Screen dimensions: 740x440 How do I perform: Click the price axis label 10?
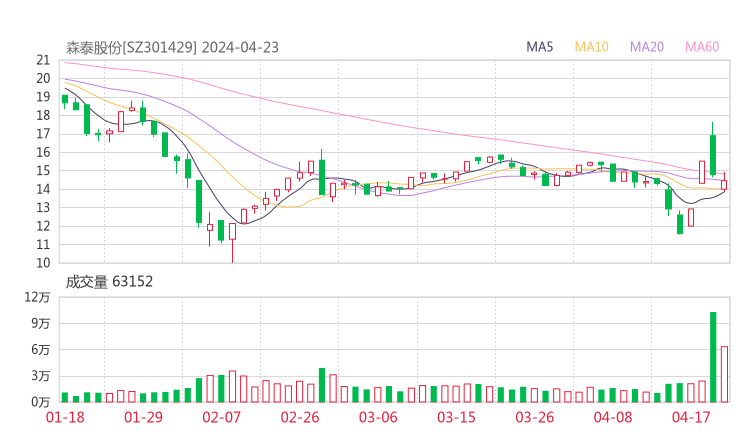[x=43, y=263]
